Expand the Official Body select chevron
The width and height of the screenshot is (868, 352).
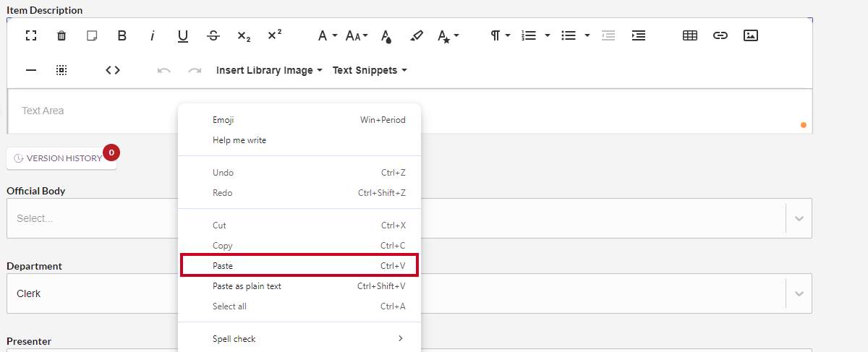point(799,218)
